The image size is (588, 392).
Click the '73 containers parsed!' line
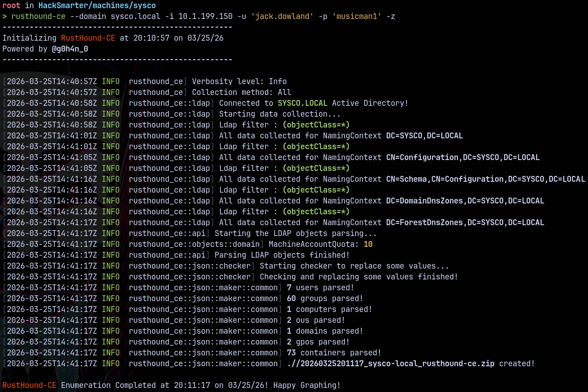[x=334, y=353]
